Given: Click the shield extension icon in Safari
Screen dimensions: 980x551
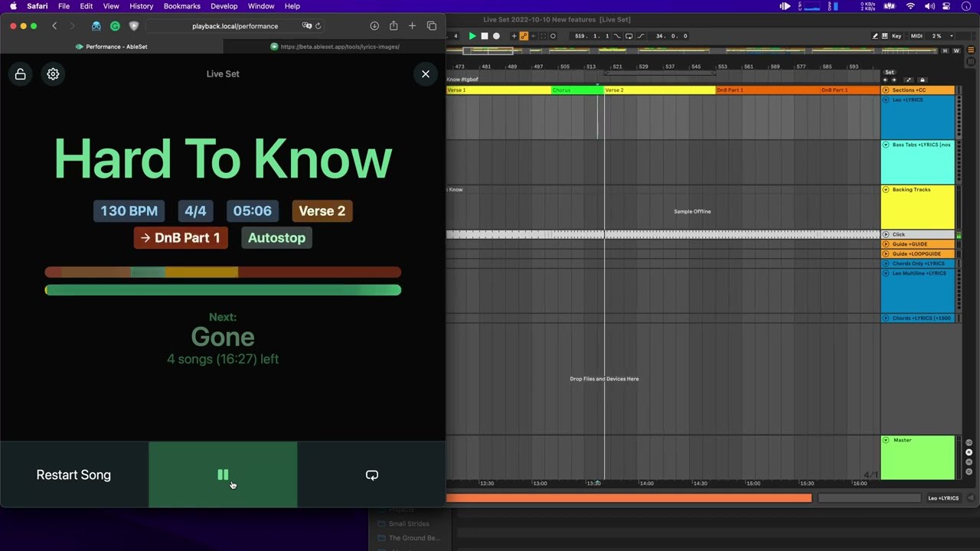Looking at the screenshot, I should tap(134, 26).
